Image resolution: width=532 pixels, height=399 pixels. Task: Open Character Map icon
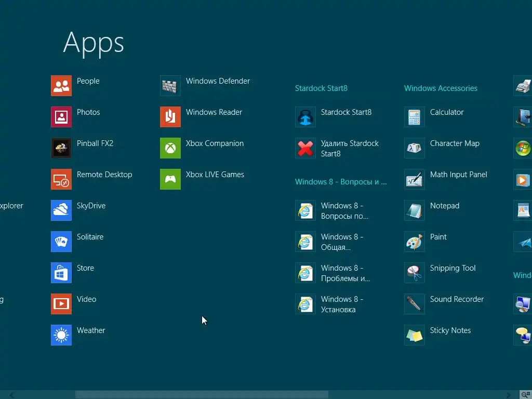pyautogui.click(x=414, y=148)
